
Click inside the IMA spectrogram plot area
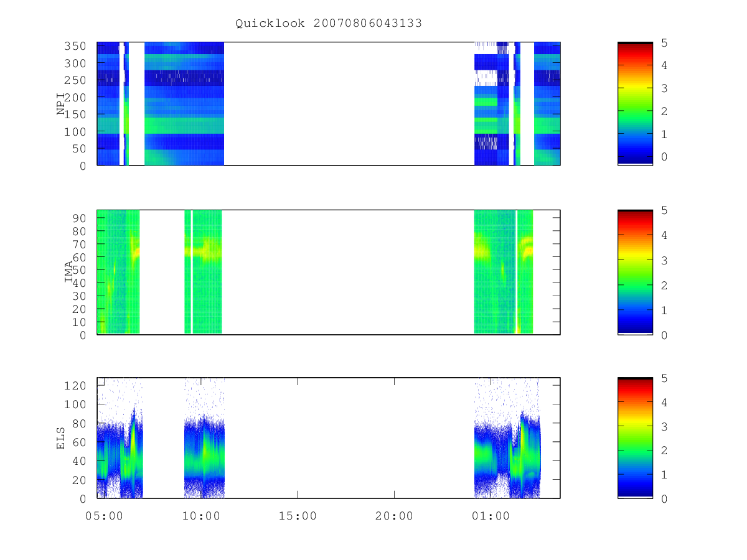(329, 272)
